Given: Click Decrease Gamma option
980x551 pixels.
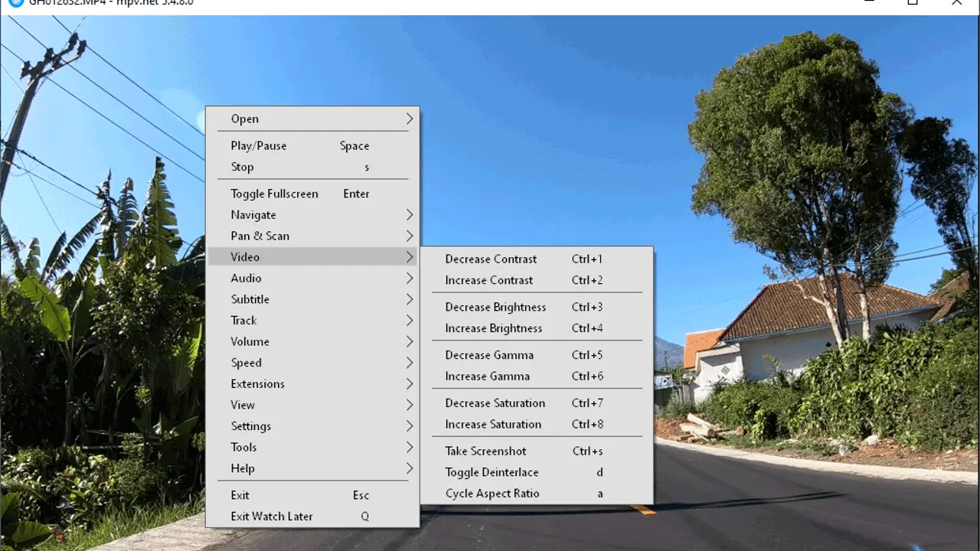Looking at the screenshot, I should pyautogui.click(x=489, y=355).
